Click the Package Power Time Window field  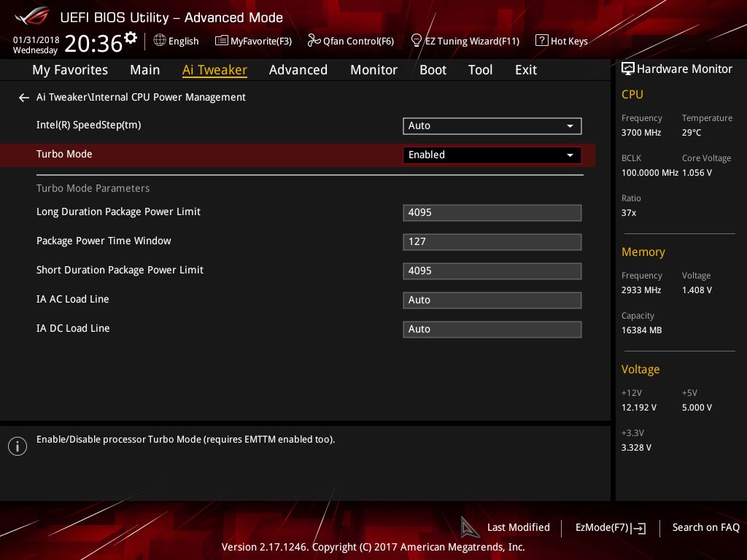click(x=492, y=241)
